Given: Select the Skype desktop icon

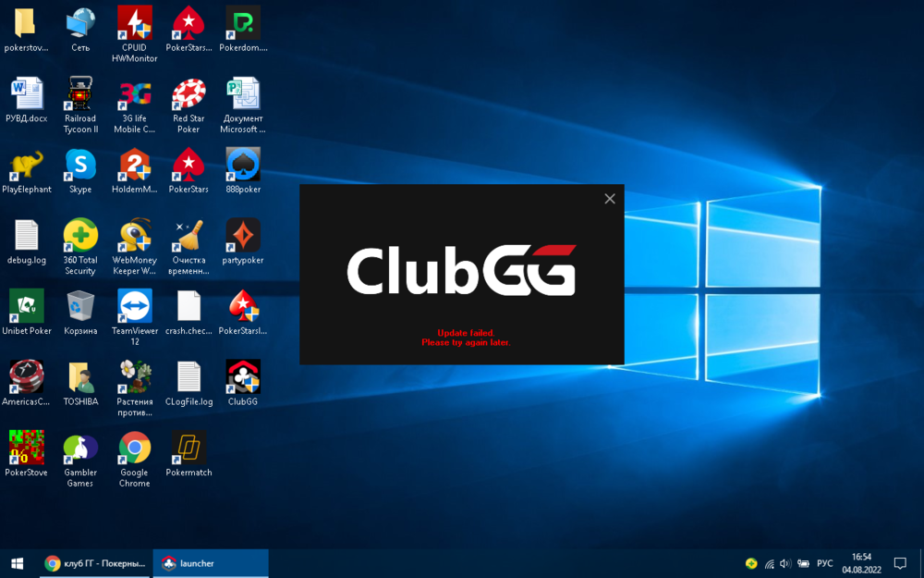Looking at the screenshot, I should pyautogui.click(x=80, y=166).
